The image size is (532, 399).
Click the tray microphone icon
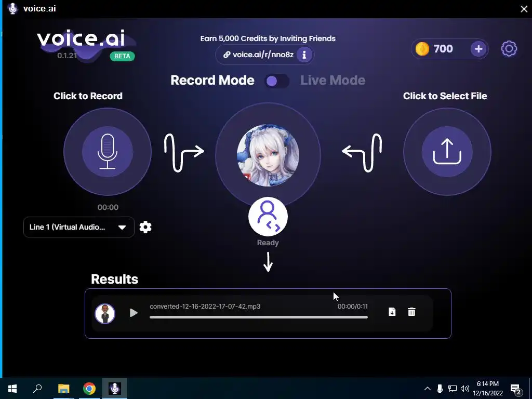[440, 389]
